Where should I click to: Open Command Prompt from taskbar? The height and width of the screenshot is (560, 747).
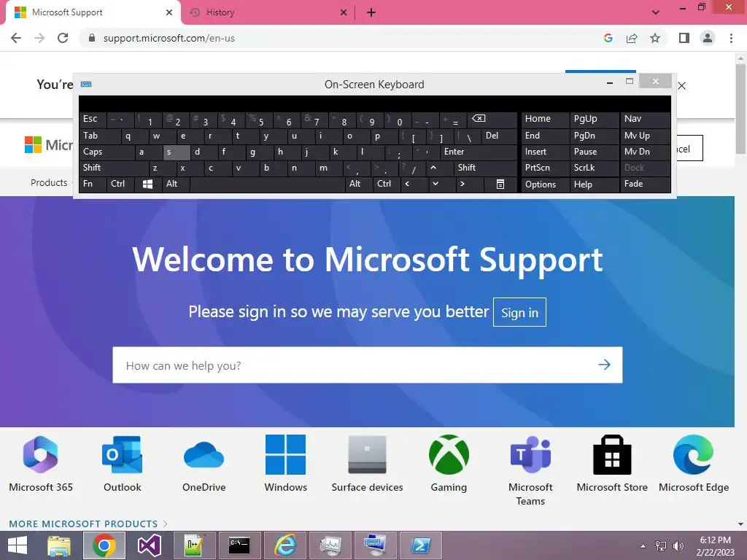[239, 545]
